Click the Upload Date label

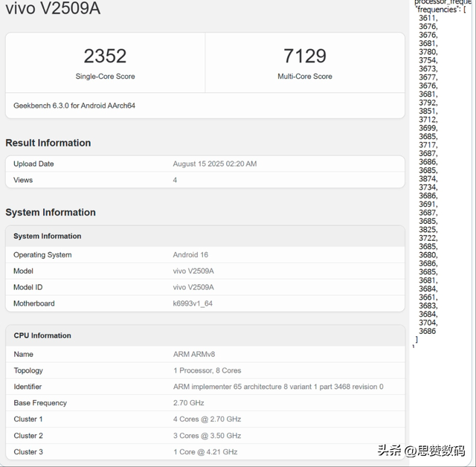point(33,164)
